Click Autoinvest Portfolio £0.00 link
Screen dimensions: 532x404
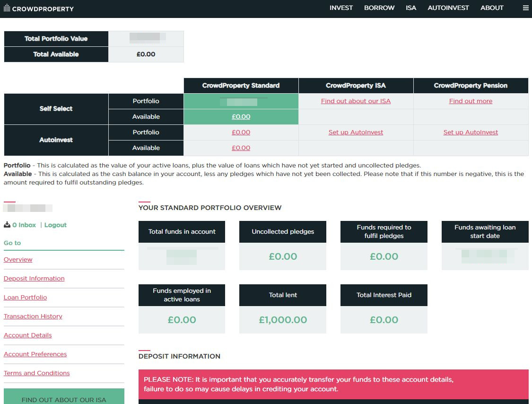click(241, 132)
